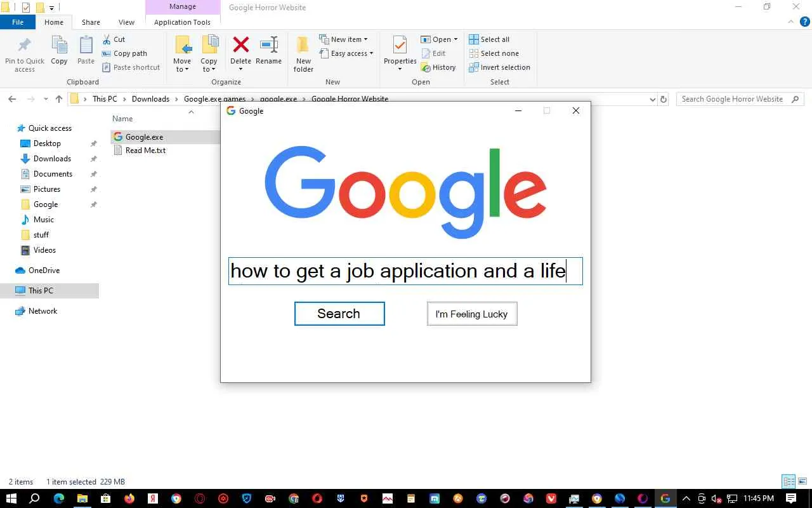Click the volume speaker tray icon

point(717,498)
